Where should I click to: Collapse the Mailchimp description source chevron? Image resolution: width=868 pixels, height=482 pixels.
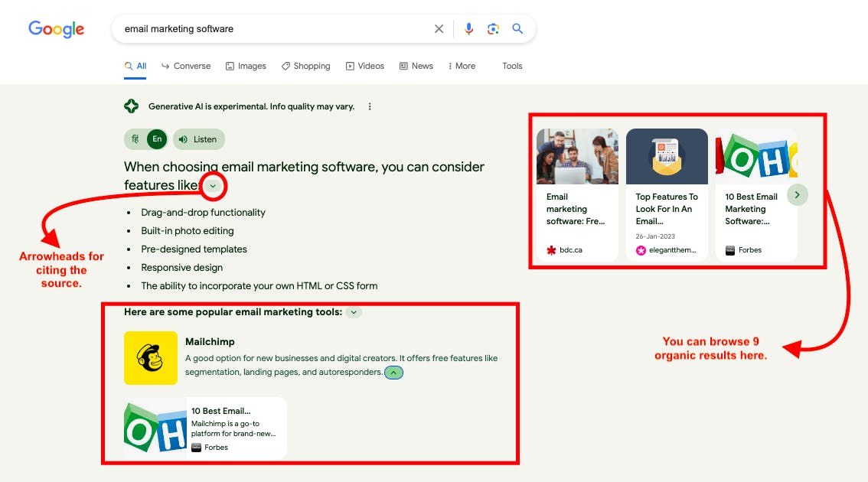(x=393, y=373)
